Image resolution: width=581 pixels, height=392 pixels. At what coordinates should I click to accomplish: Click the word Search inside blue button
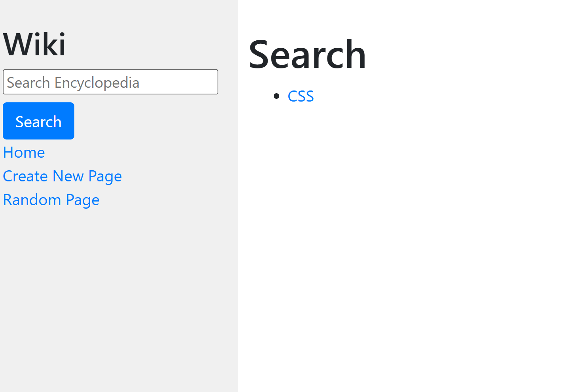(38, 122)
